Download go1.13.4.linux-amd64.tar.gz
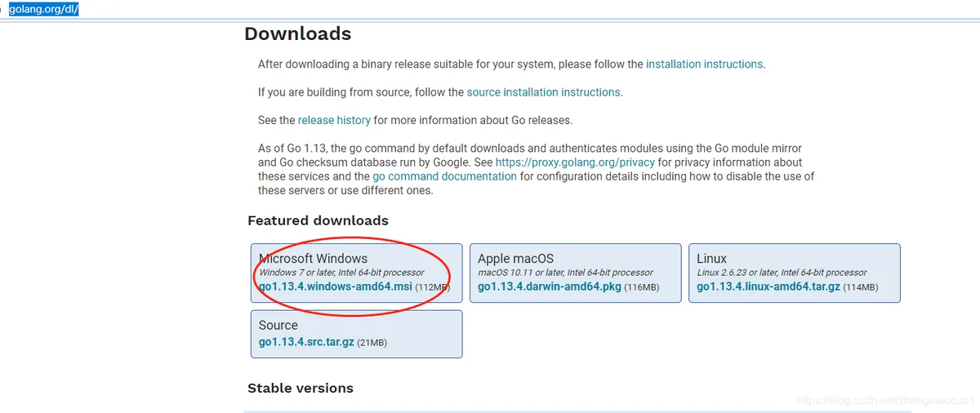 pyautogui.click(x=768, y=287)
